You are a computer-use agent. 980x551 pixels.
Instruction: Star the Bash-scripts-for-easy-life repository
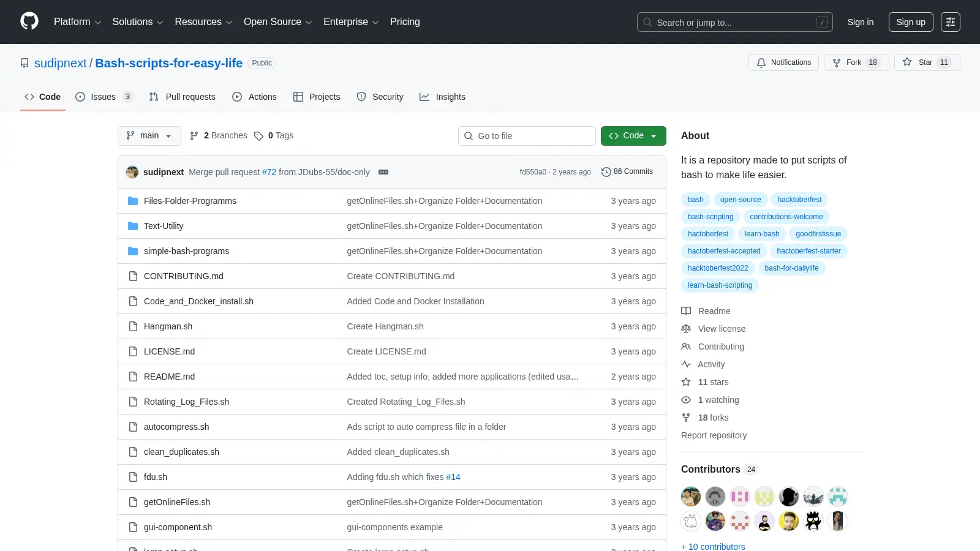[927, 62]
